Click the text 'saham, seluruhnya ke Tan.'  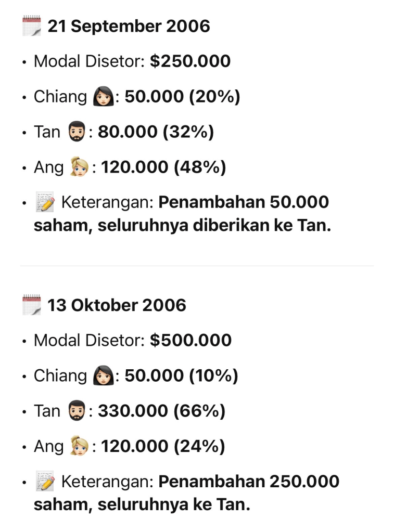(x=142, y=505)
